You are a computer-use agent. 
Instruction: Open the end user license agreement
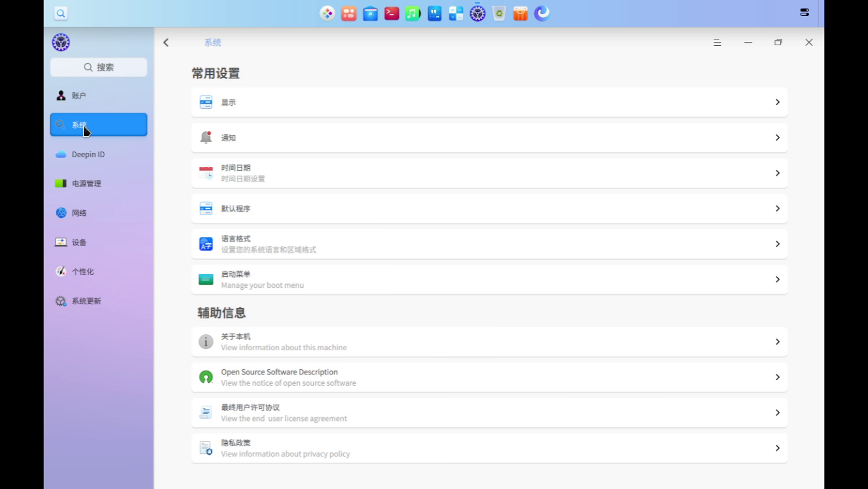pos(489,412)
